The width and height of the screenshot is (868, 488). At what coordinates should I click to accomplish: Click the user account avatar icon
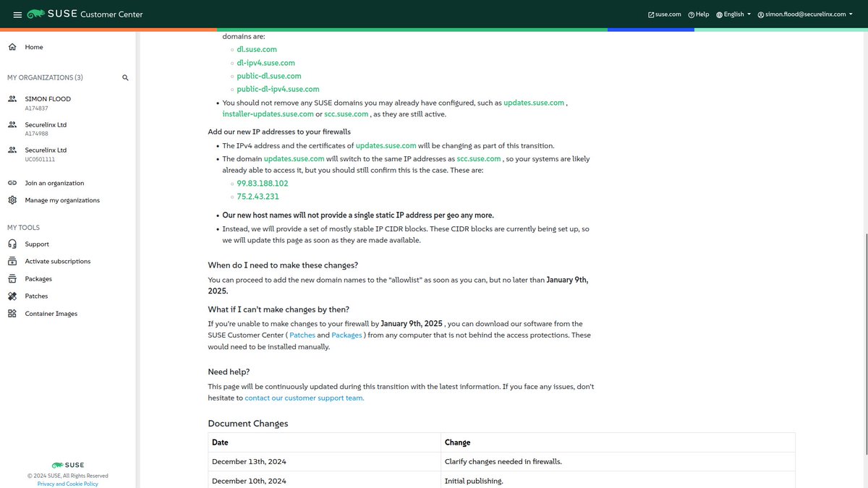pyautogui.click(x=760, y=14)
